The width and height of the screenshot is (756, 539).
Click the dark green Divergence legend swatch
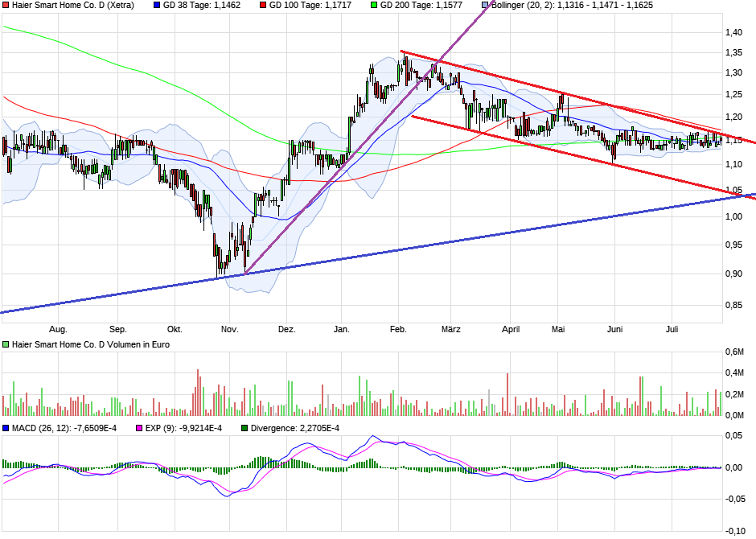(x=245, y=427)
